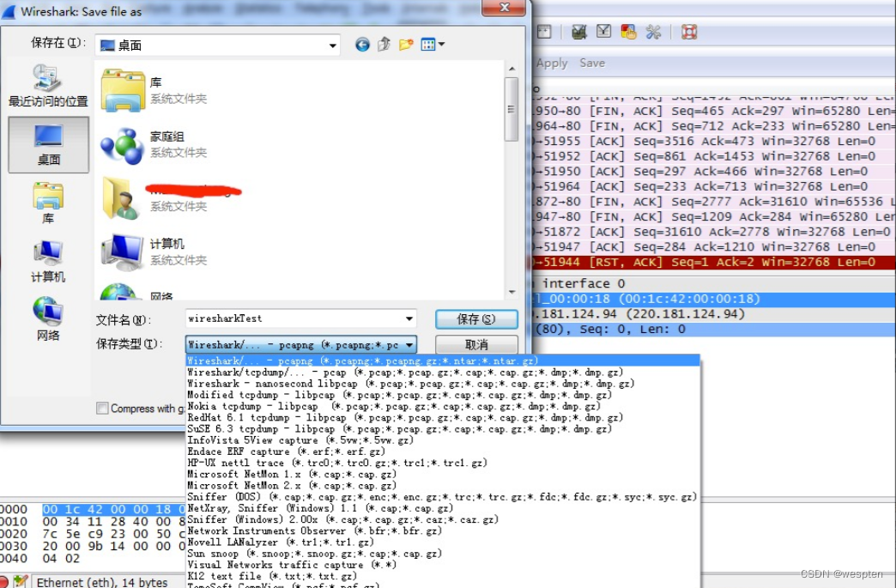This screenshot has height=588, width=896.
Task: Toggle Compress with gzip checkbox
Action: [102, 408]
